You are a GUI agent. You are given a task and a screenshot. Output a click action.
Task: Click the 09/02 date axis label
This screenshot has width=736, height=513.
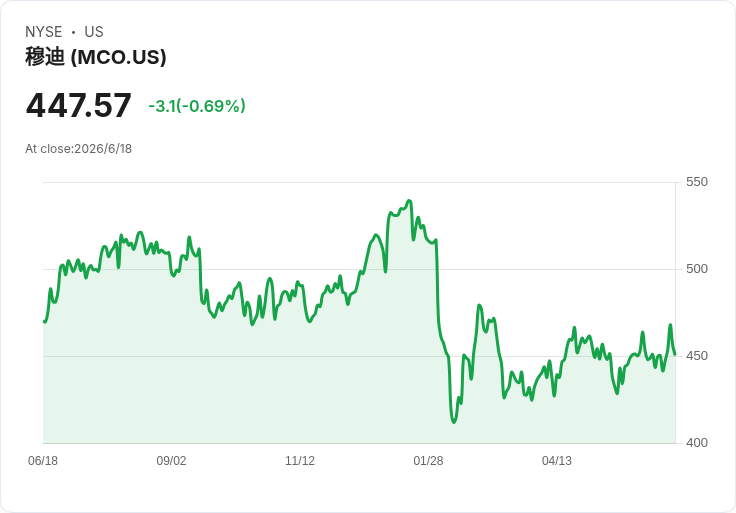click(171, 461)
